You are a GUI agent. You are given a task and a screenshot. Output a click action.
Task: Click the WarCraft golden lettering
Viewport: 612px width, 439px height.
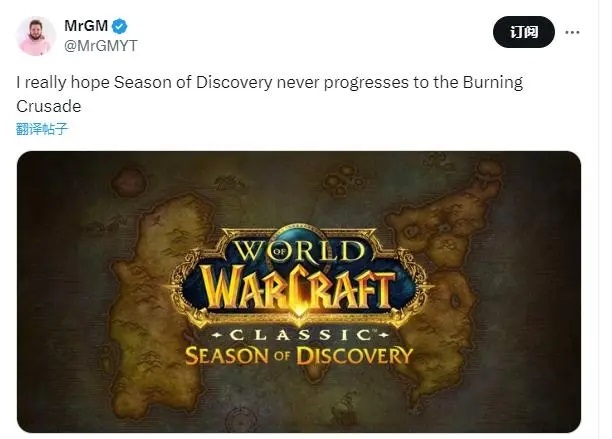point(299,289)
